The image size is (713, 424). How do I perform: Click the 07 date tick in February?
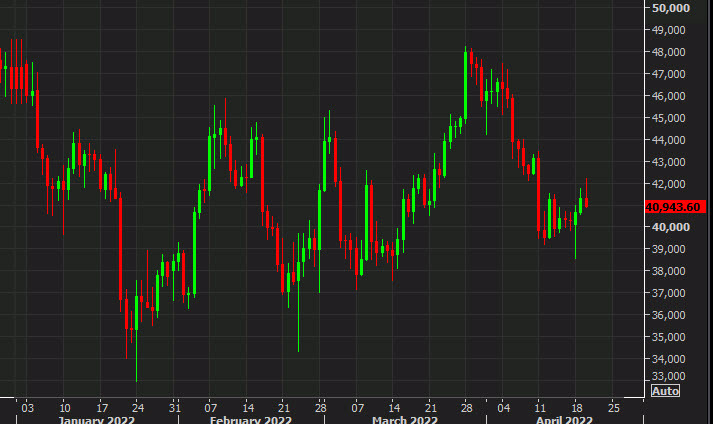tap(211, 408)
